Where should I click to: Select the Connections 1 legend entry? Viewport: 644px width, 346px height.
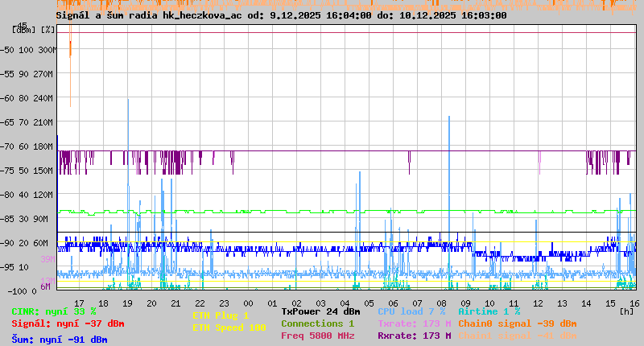click(317, 323)
